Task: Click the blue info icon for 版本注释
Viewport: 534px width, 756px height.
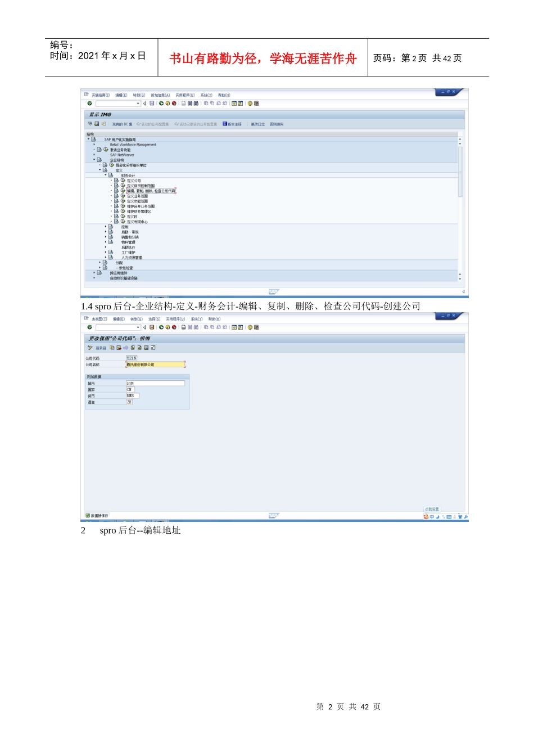Action: [x=225, y=124]
